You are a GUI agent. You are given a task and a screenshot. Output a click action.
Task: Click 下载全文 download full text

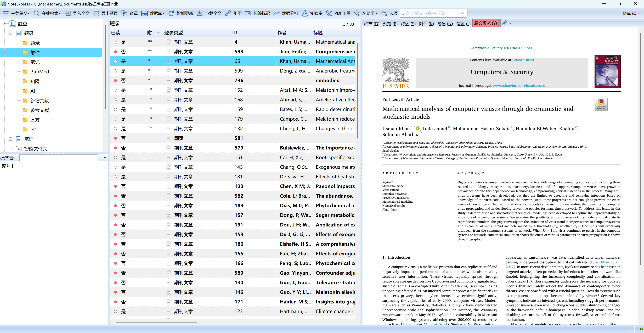click(209, 13)
